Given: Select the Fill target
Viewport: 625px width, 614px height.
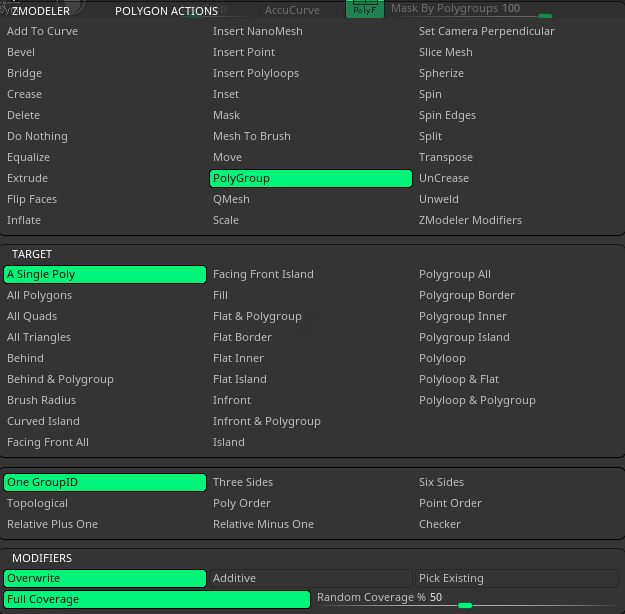Looking at the screenshot, I should pos(220,295).
